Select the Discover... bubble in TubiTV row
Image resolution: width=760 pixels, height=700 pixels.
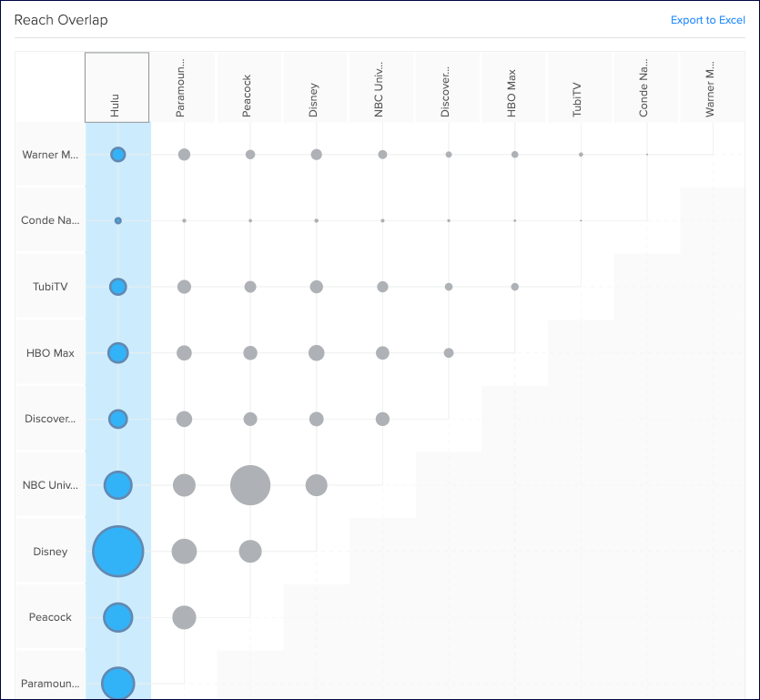[449, 287]
